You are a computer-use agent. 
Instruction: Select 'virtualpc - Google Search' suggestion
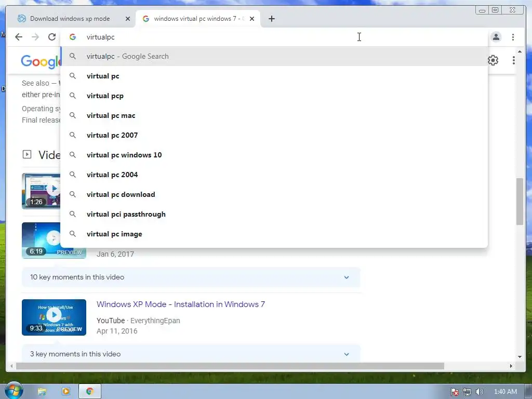point(274,56)
